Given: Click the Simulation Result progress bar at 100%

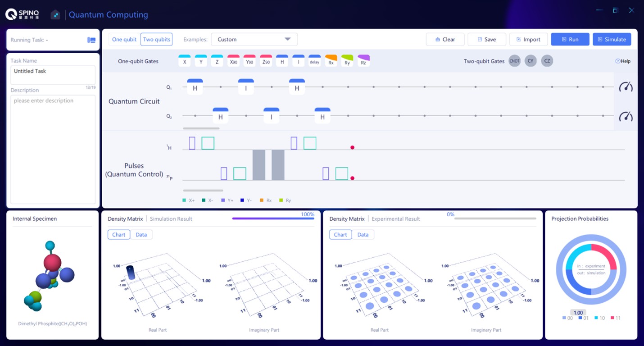Looking at the screenshot, I should tap(273, 219).
